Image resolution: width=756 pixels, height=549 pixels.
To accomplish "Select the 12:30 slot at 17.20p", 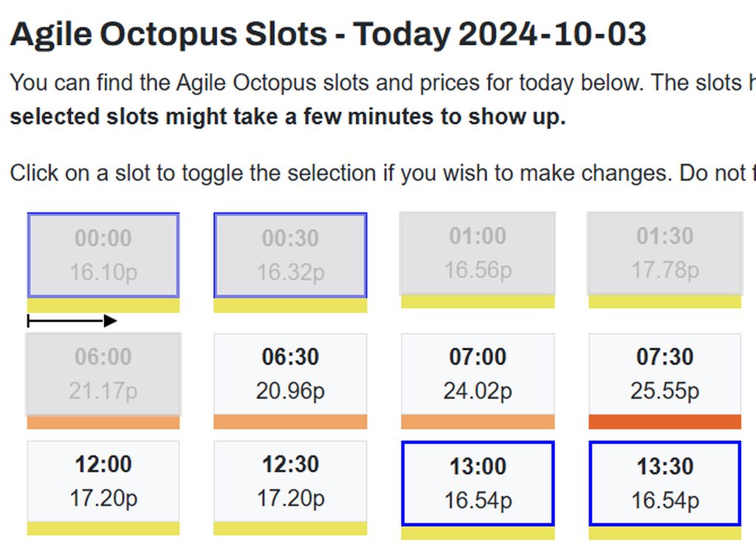I will point(290,481).
